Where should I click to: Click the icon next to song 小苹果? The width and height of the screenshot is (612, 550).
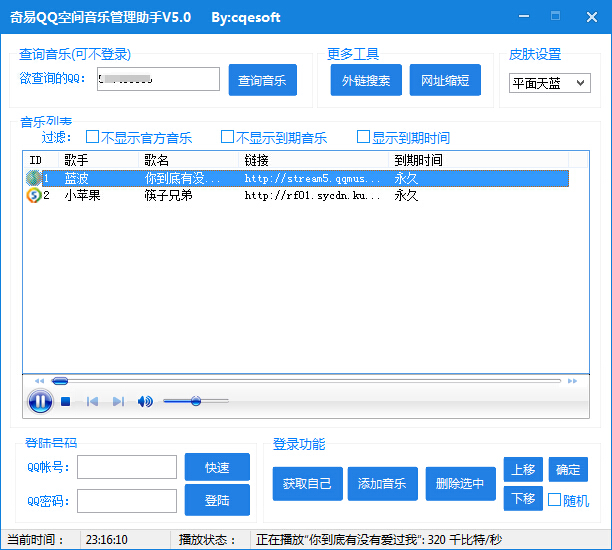(x=33, y=196)
